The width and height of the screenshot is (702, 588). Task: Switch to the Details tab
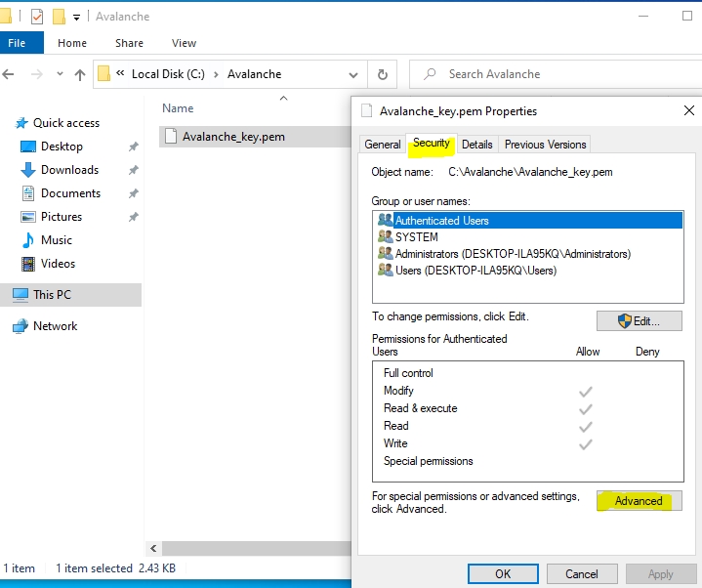click(x=476, y=145)
